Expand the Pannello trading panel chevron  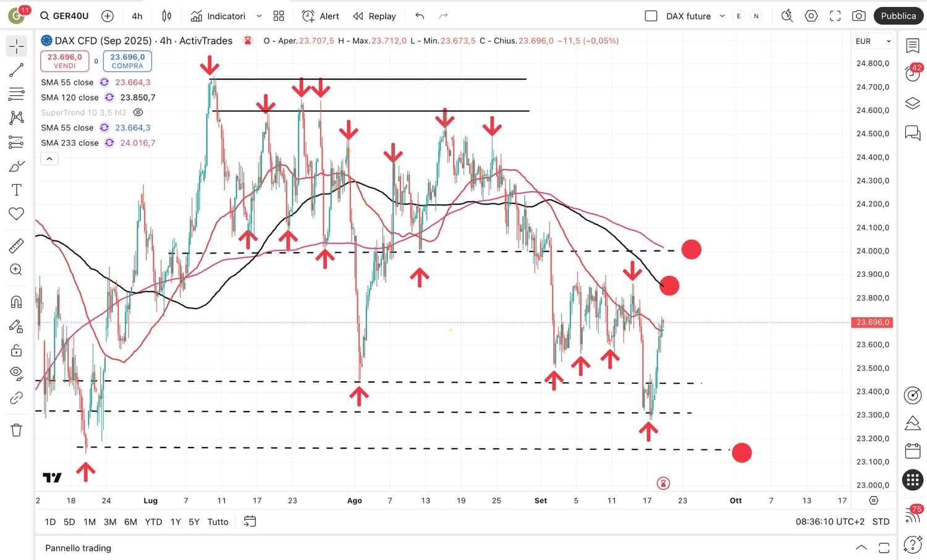pos(861,548)
